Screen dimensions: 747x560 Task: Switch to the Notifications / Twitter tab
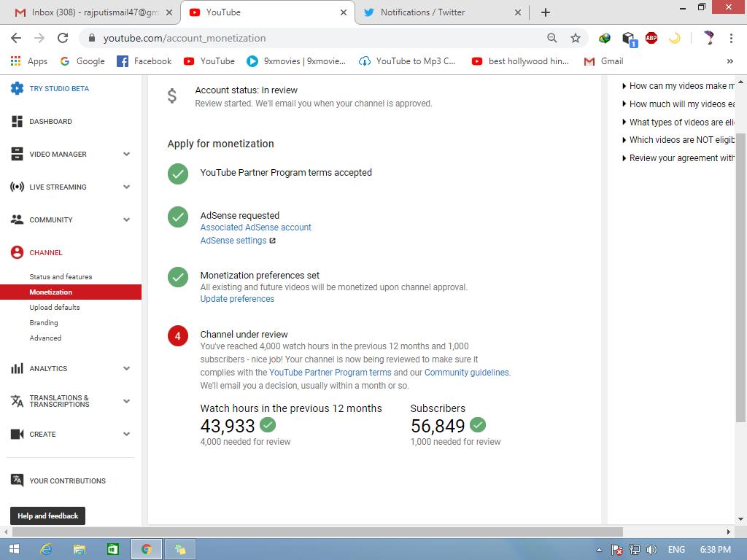(442, 12)
